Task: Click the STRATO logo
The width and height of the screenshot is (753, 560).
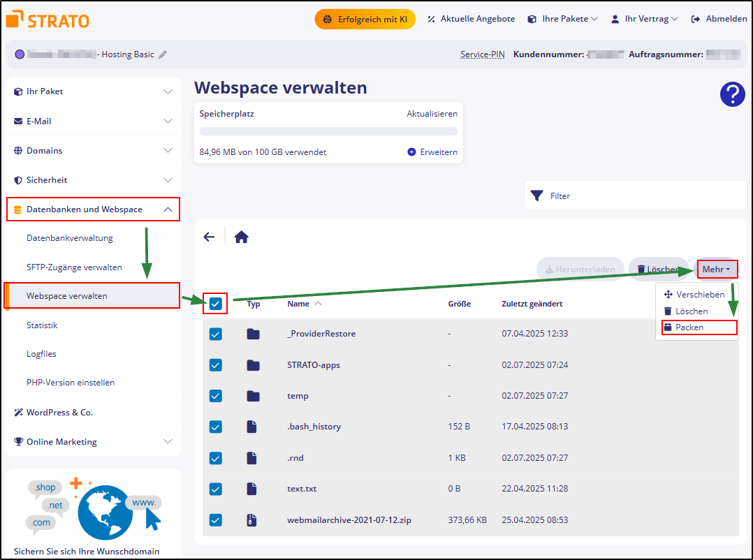Action: [x=47, y=20]
